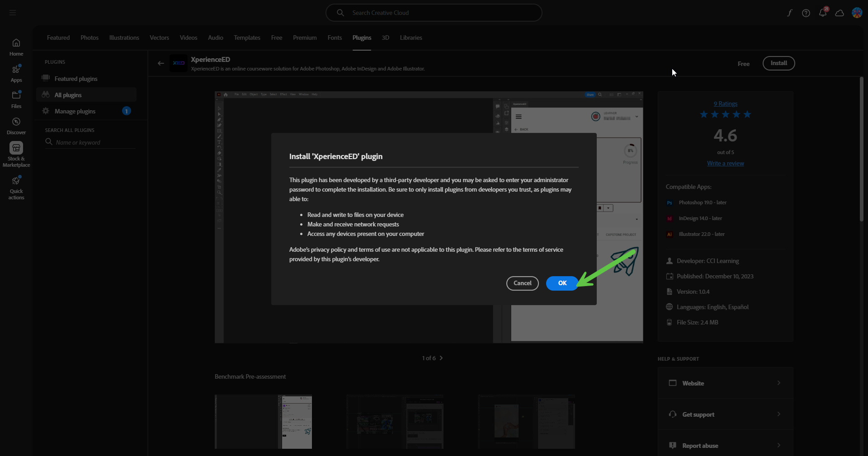The width and height of the screenshot is (868, 456).
Task: Open the 9 Ratings link
Action: coord(725,104)
